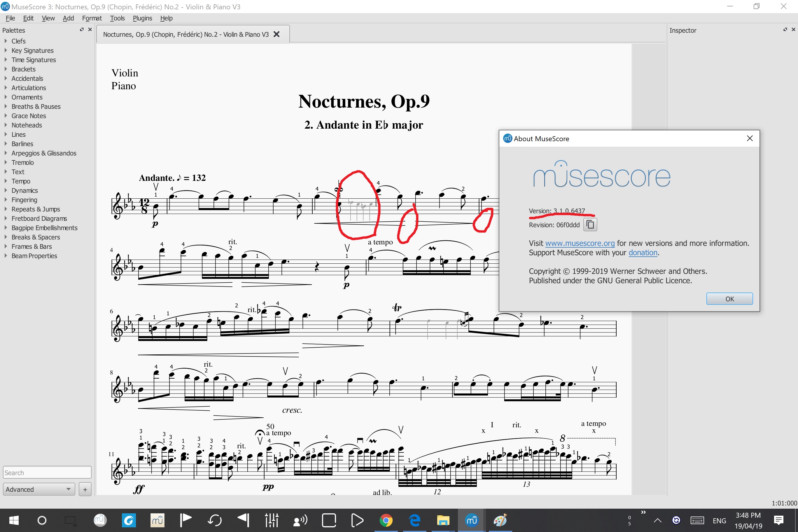Image resolution: width=798 pixels, height=532 pixels.
Task: Click the flag icon in taskbar
Action: 185,520
